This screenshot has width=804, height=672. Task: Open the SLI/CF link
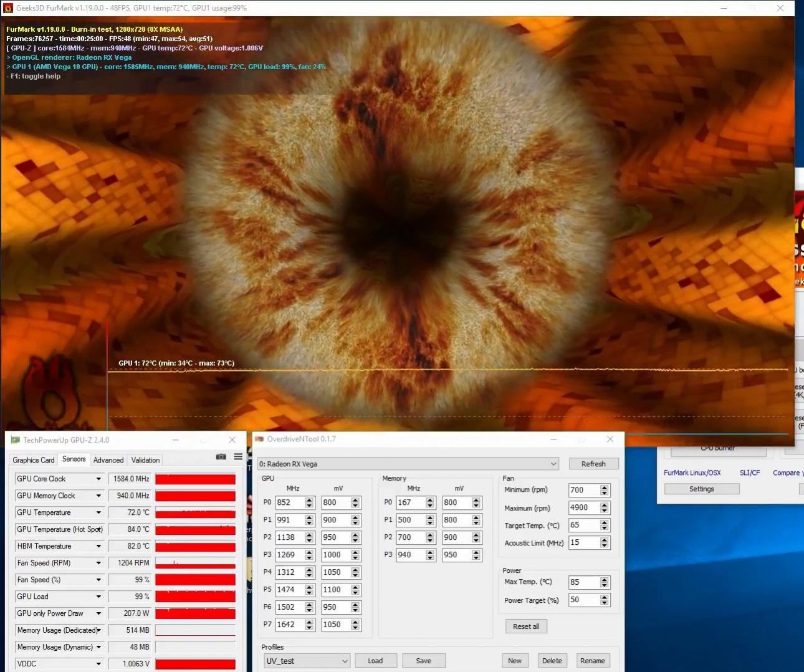[750, 473]
